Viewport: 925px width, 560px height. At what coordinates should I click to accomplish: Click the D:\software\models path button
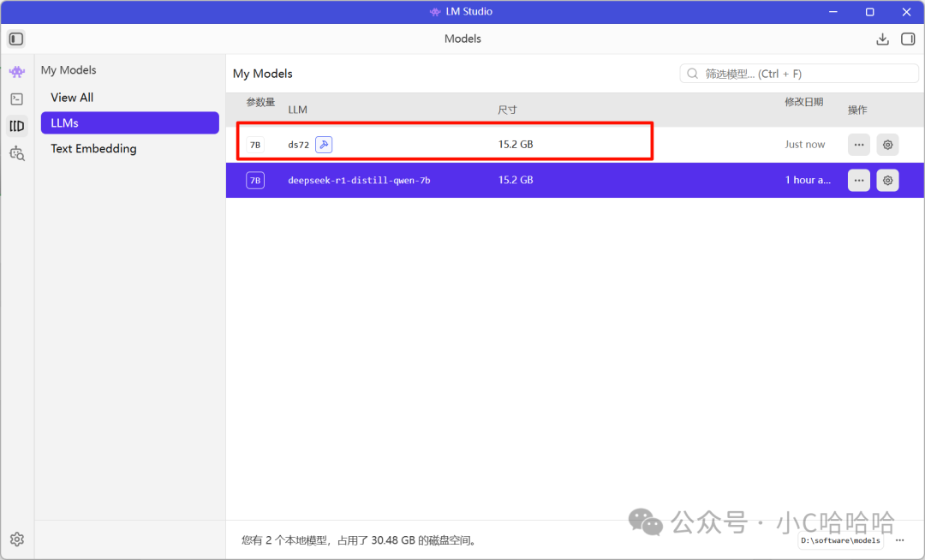point(841,540)
